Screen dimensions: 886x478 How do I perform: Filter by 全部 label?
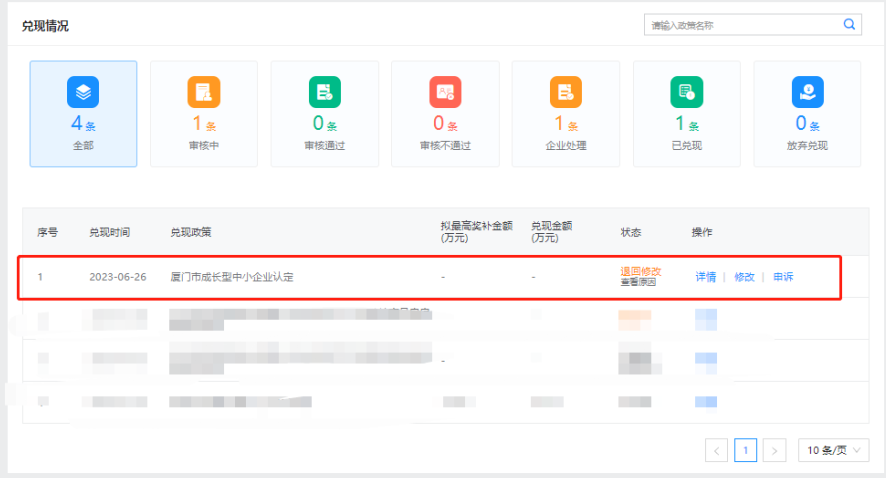point(83,146)
